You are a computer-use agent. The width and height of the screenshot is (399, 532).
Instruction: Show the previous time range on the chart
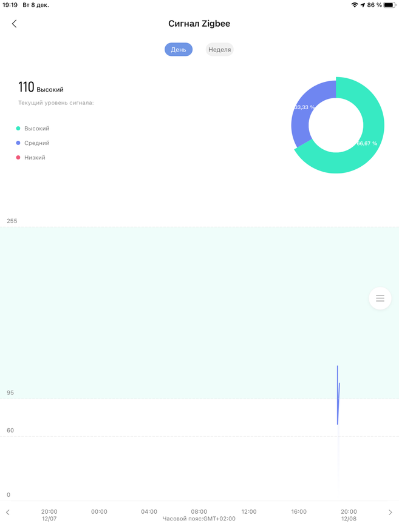[8, 513]
